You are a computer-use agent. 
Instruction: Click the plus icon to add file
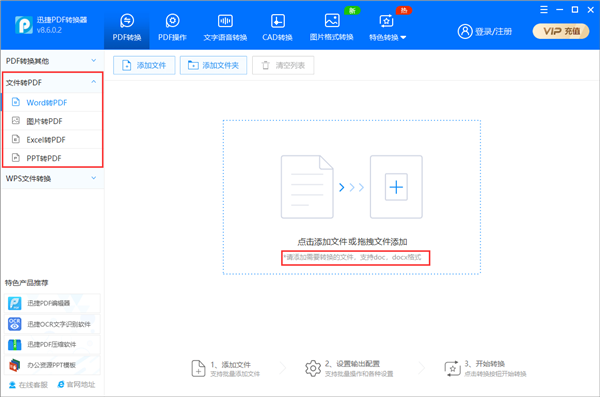point(396,187)
